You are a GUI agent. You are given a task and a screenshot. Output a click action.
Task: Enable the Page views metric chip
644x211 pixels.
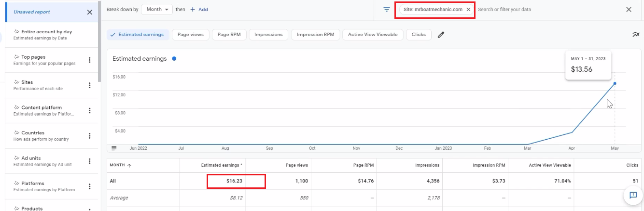190,35
